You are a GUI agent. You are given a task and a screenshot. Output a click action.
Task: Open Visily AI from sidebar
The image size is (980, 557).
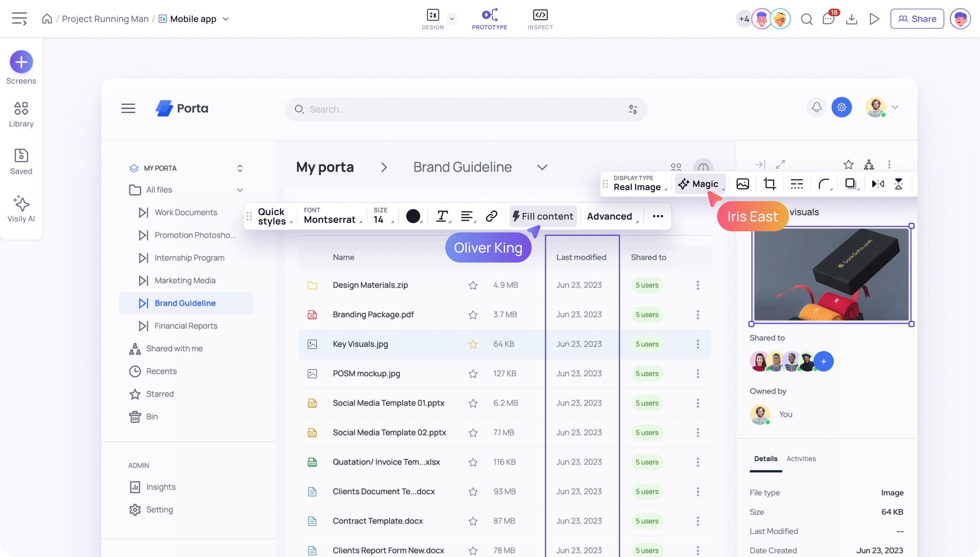[x=21, y=209]
